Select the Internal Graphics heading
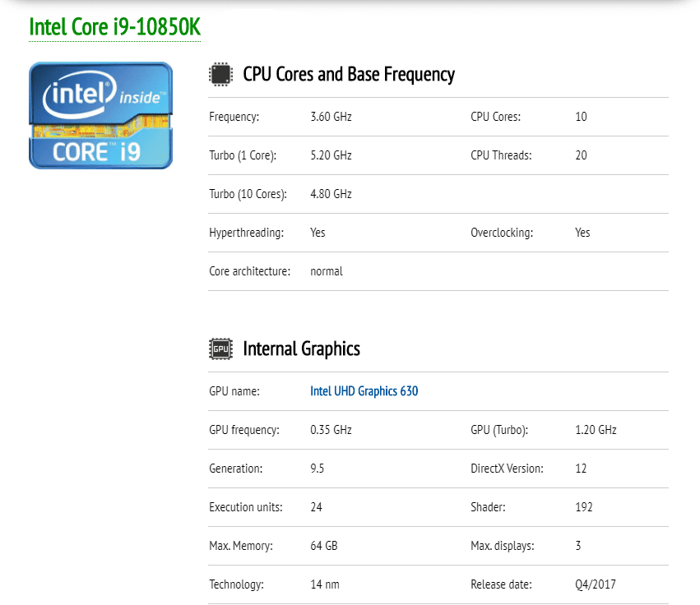 301,349
